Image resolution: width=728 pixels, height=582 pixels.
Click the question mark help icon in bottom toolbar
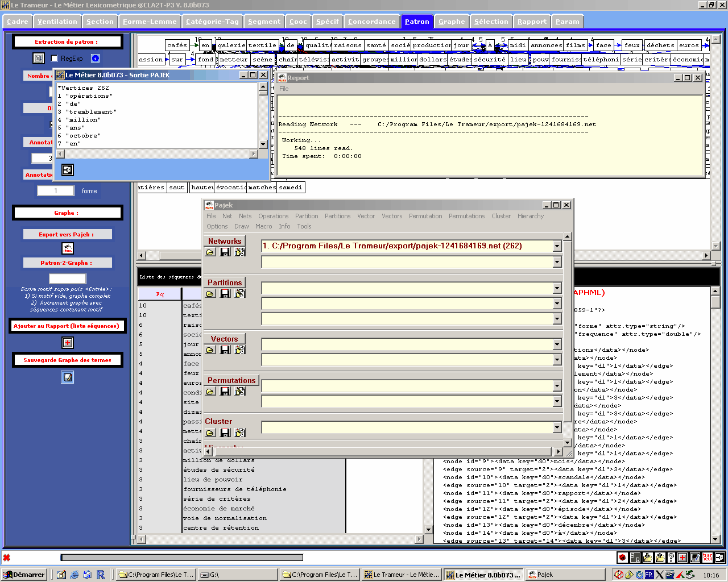(671, 558)
